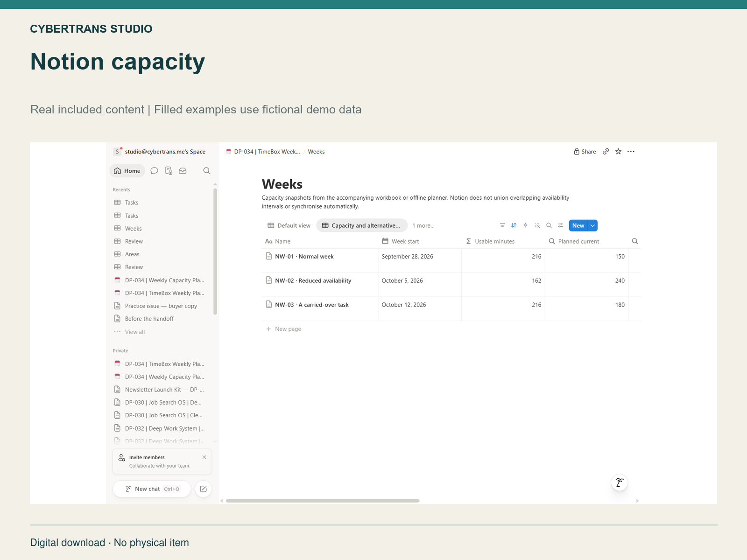Viewport: 747px width, 560px height.
Task: Copy the page link with the chain icon
Action: point(606,152)
